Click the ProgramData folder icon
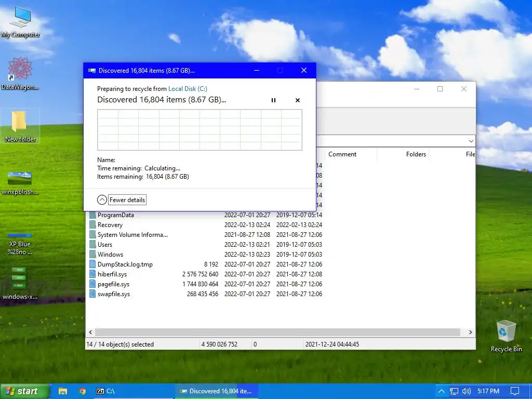The height and width of the screenshot is (399, 532). pyautogui.click(x=92, y=215)
